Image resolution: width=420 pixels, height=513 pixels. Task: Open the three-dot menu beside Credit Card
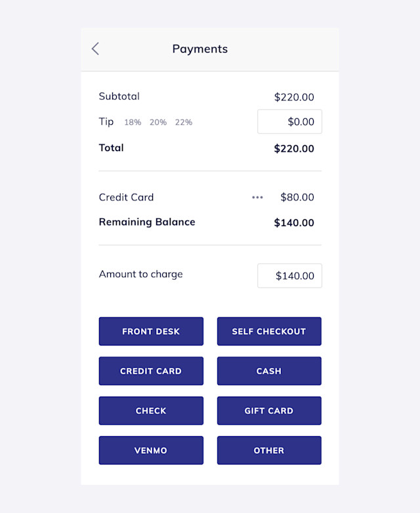pyautogui.click(x=257, y=197)
